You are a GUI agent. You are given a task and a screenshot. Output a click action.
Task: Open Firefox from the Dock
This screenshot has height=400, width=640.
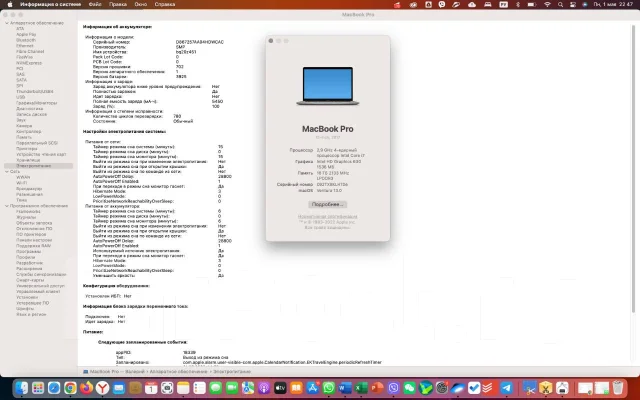[x=86, y=387]
